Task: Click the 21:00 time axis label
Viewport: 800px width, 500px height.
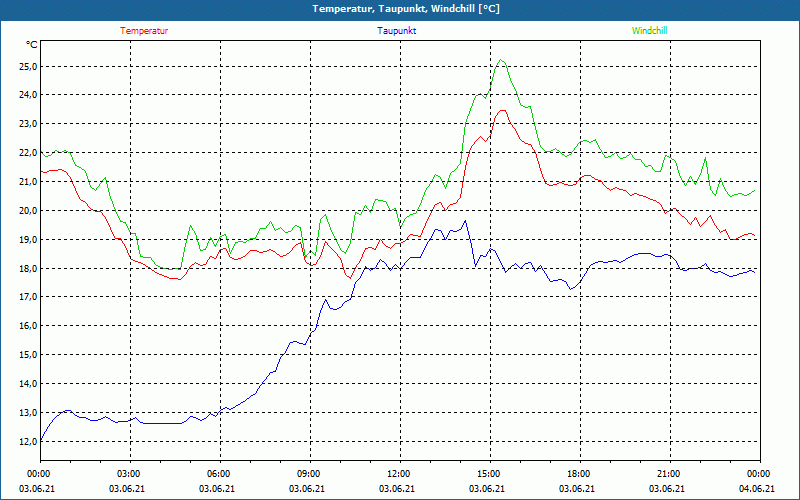Action: tap(668, 473)
